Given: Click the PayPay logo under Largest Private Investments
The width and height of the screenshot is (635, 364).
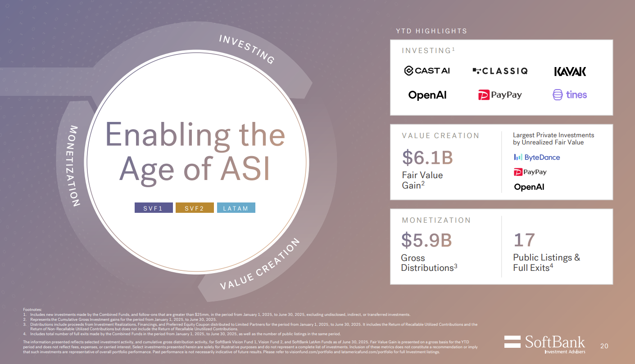Looking at the screenshot, I should coord(530,172).
